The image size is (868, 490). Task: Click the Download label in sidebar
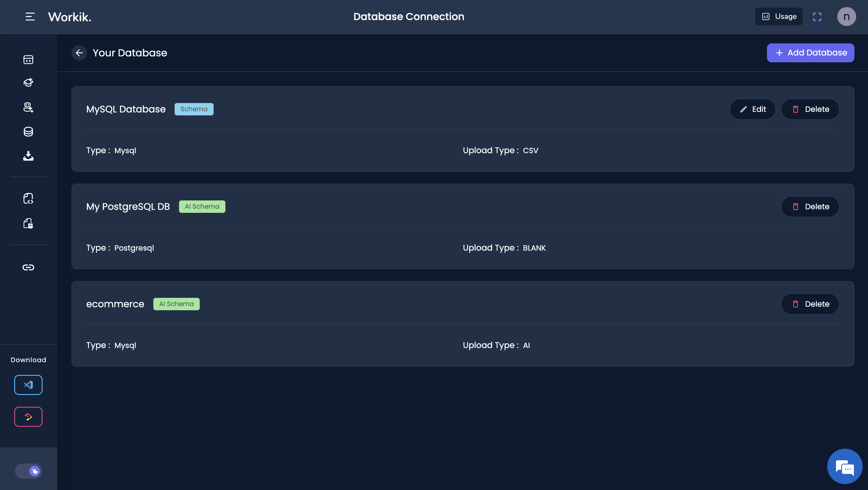point(28,360)
